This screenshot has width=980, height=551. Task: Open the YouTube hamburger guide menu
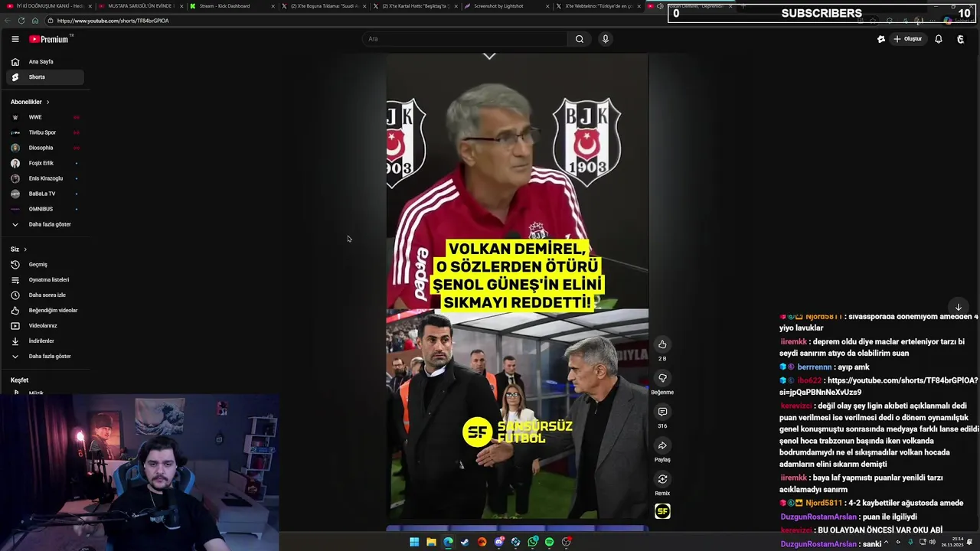(x=15, y=39)
